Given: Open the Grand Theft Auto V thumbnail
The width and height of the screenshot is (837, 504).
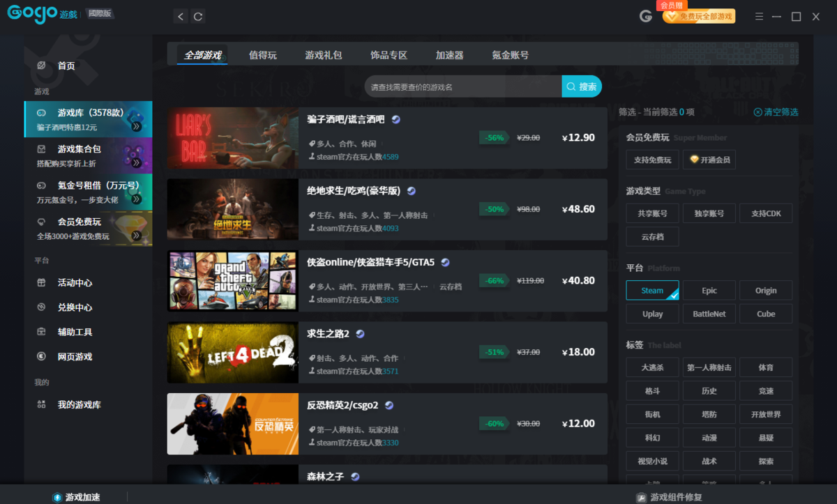Looking at the screenshot, I should pyautogui.click(x=233, y=281).
